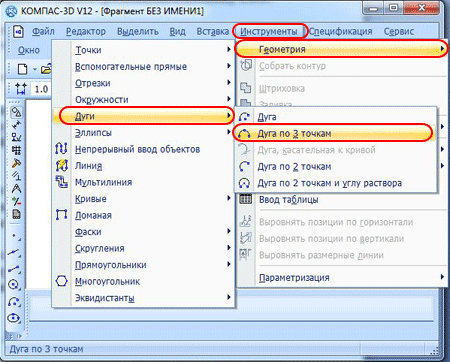
Task: Open the Вставка menu
Action: click(x=213, y=32)
